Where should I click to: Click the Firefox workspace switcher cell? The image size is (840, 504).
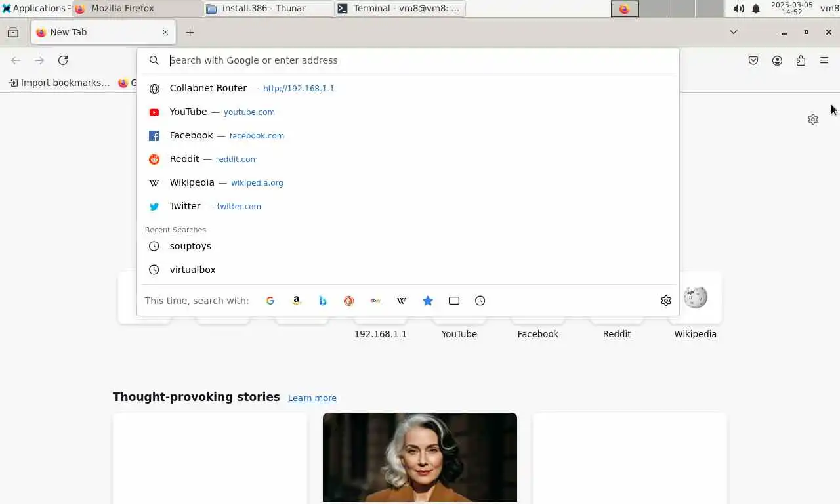pos(625,9)
